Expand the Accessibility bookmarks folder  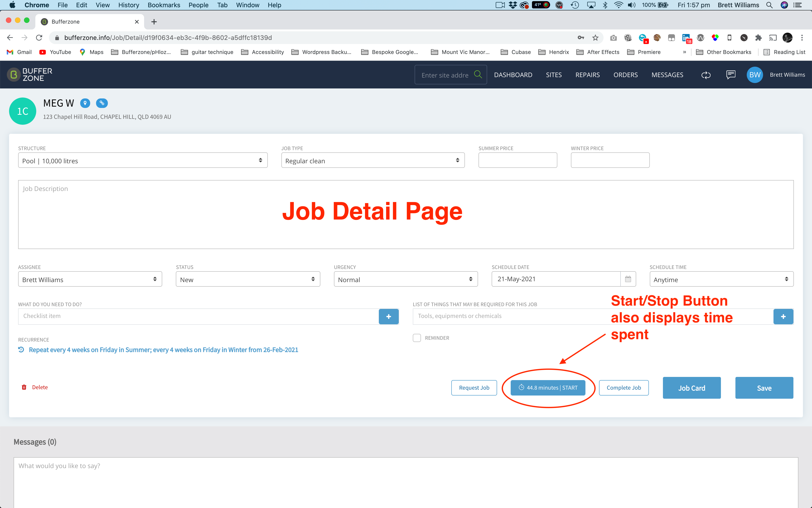tap(263, 52)
